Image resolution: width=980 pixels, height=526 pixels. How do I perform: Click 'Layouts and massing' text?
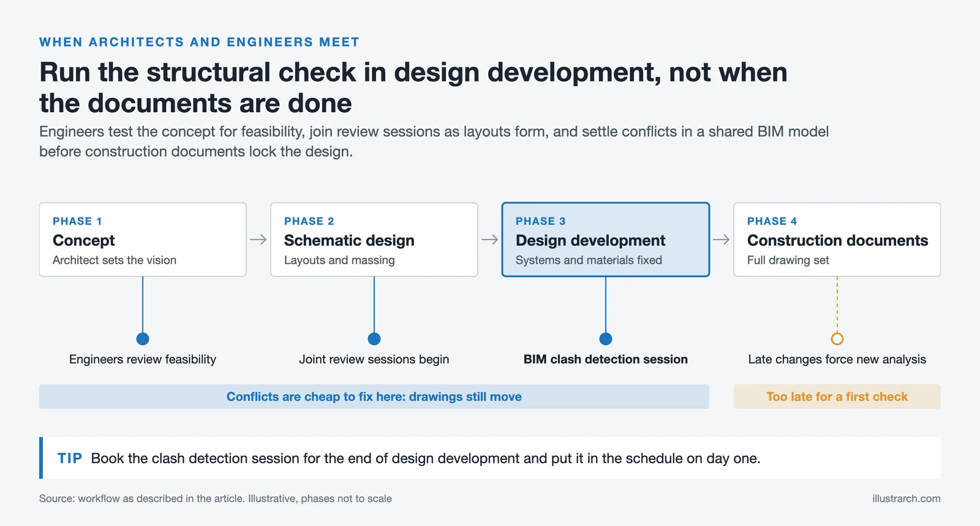click(x=339, y=260)
